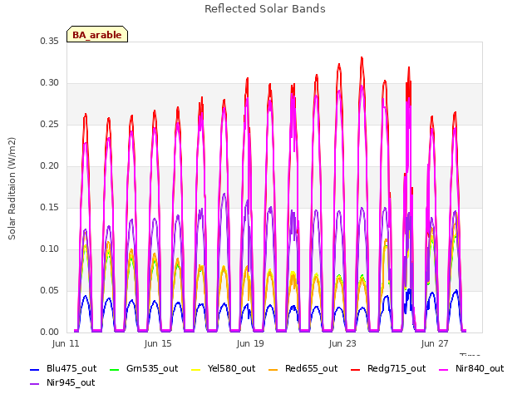The height and width of the screenshot is (399, 532).
Task: Click the Grn535_out legend label
Action: 152,368
